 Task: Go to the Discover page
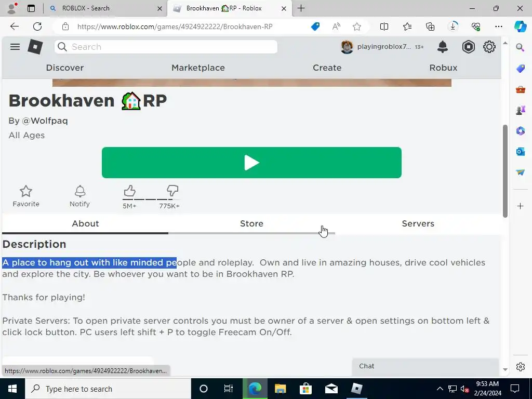pyautogui.click(x=65, y=68)
